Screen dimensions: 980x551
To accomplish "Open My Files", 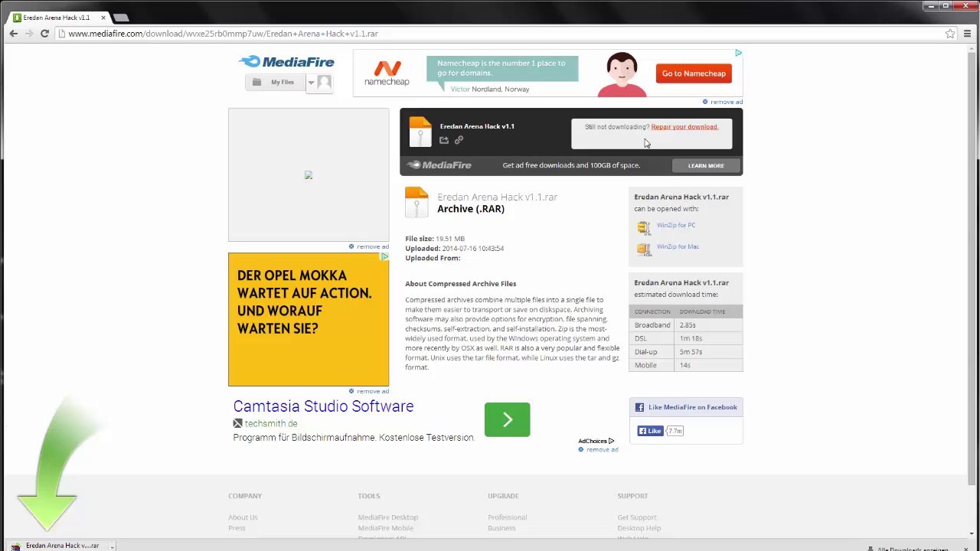I will pos(276,82).
